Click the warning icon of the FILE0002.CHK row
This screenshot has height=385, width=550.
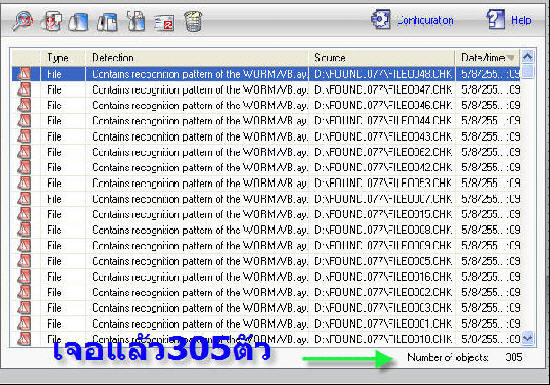pyautogui.click(x=24, y=292)
